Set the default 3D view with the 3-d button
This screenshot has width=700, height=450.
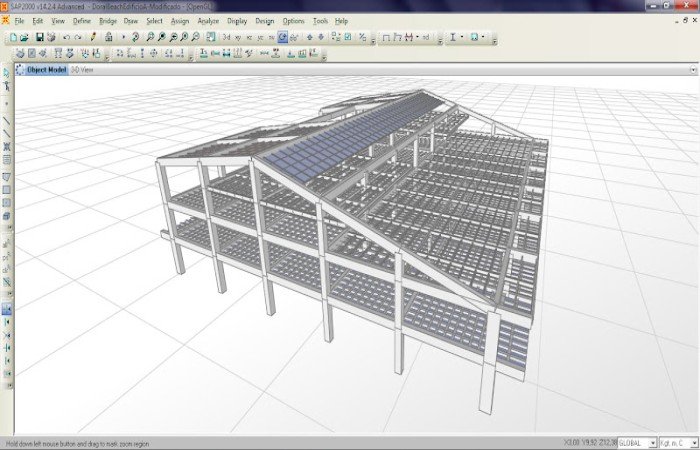[228, 37]
